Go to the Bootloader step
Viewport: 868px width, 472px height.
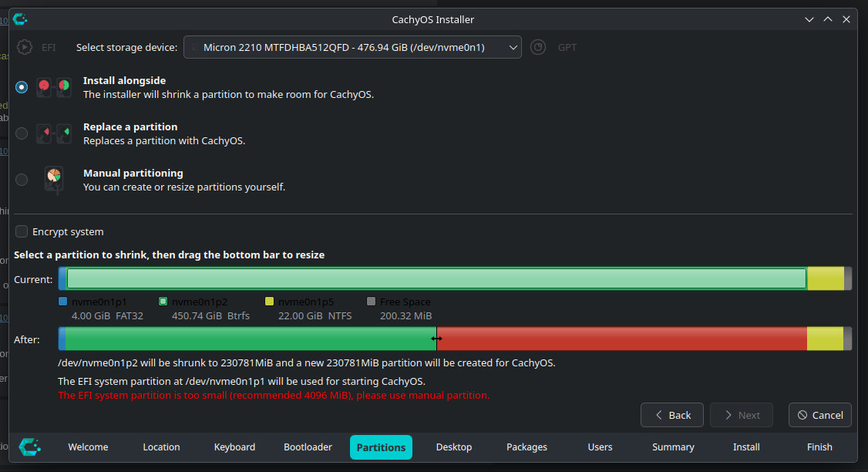308,447
